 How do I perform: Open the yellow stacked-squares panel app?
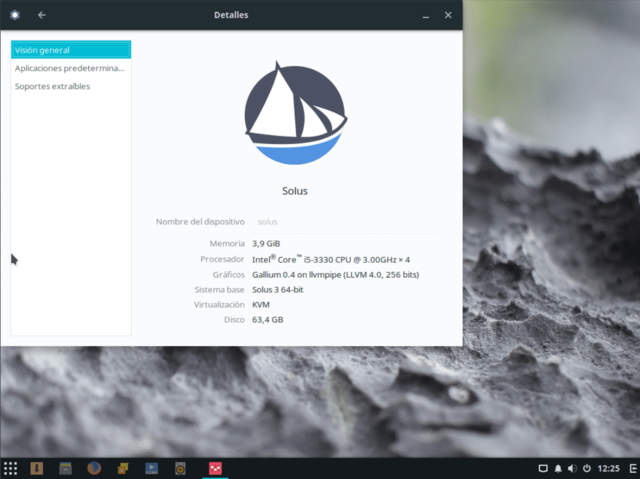click(x=122, y=468)
